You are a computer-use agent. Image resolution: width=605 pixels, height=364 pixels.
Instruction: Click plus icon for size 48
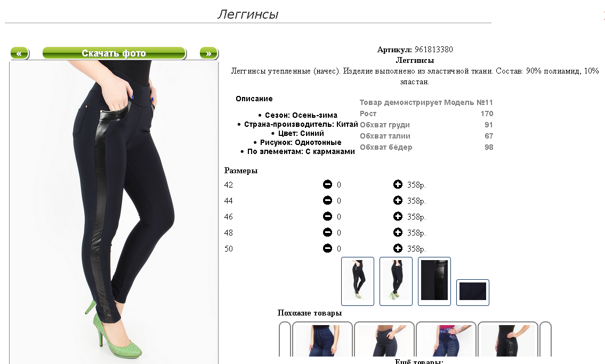click(x=398, y=232)
